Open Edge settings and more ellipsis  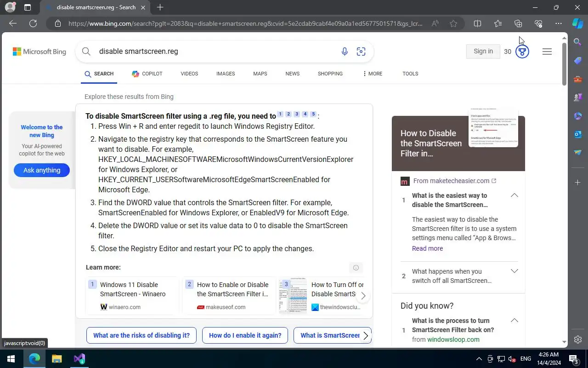[x=559, y=23]
